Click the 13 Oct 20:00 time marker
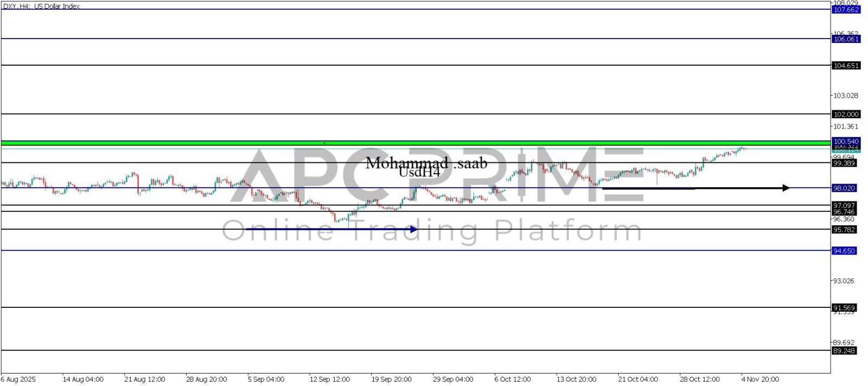This screenshot has height=386, width=868. [576, 379]
